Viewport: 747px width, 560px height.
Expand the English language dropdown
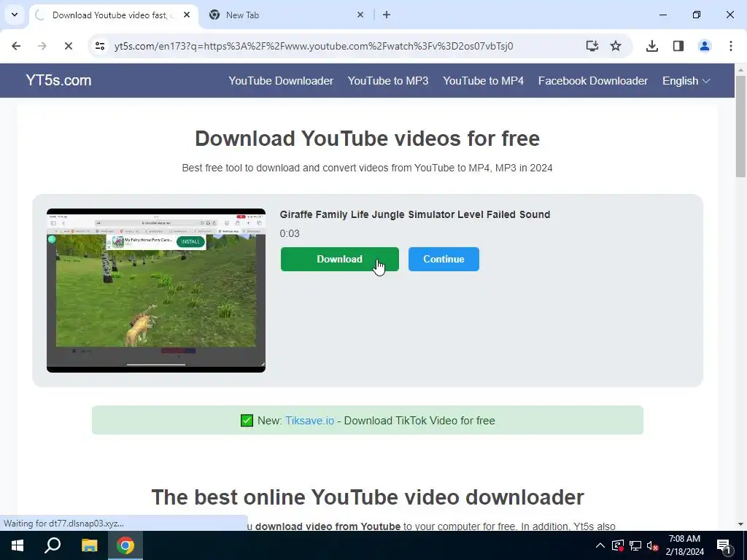[x=686, y=81]
